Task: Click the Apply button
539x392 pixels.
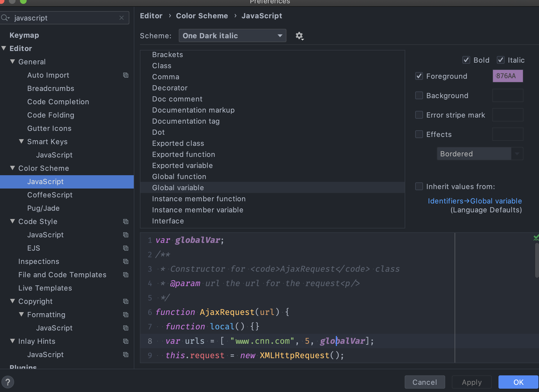Action: pos(472,382)
